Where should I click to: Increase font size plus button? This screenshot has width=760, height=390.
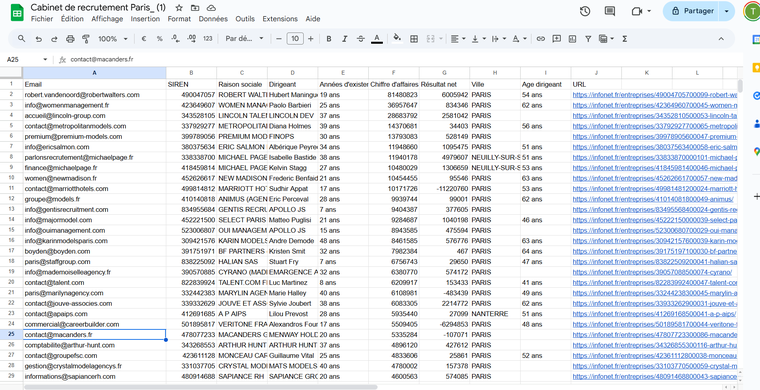tap(311, 39)
